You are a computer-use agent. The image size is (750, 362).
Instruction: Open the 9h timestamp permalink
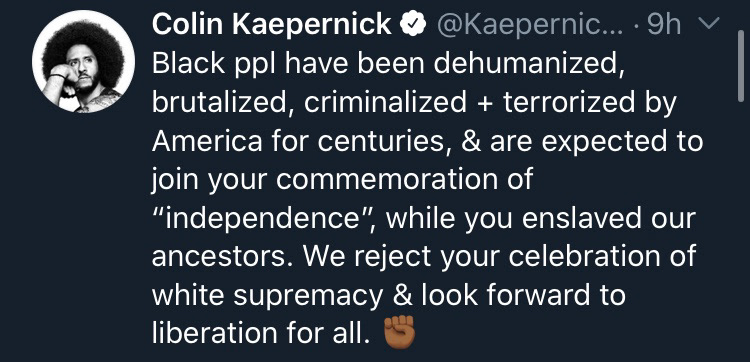664,25
